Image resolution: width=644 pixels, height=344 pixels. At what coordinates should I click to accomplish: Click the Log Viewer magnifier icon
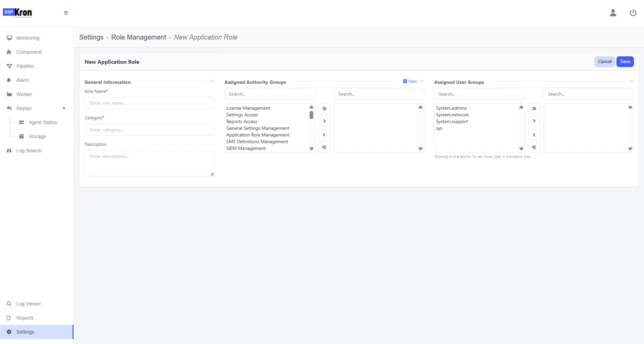(9, 304)
